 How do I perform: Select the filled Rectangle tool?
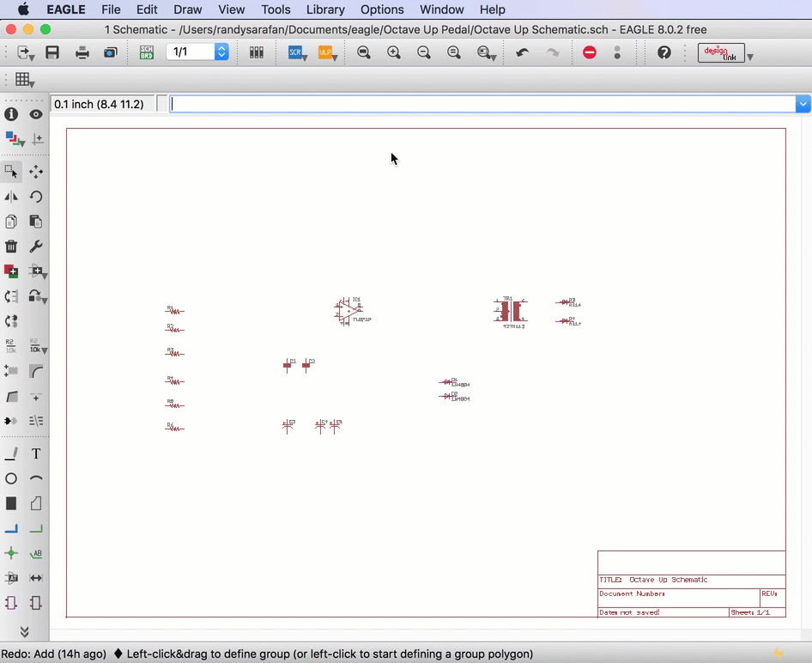(x=11, y=503)
